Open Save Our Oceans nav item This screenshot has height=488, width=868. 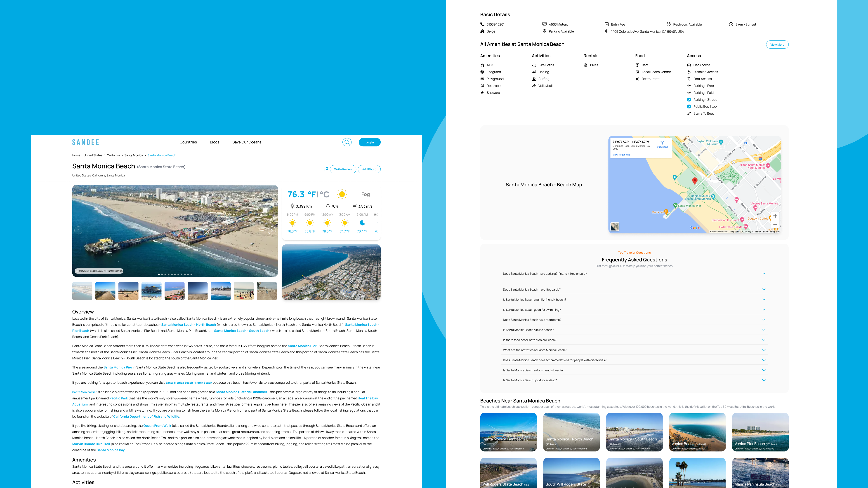247,142
